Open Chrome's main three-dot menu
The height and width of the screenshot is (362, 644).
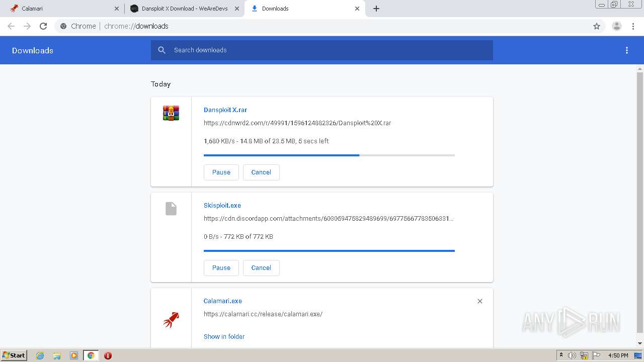633,26
